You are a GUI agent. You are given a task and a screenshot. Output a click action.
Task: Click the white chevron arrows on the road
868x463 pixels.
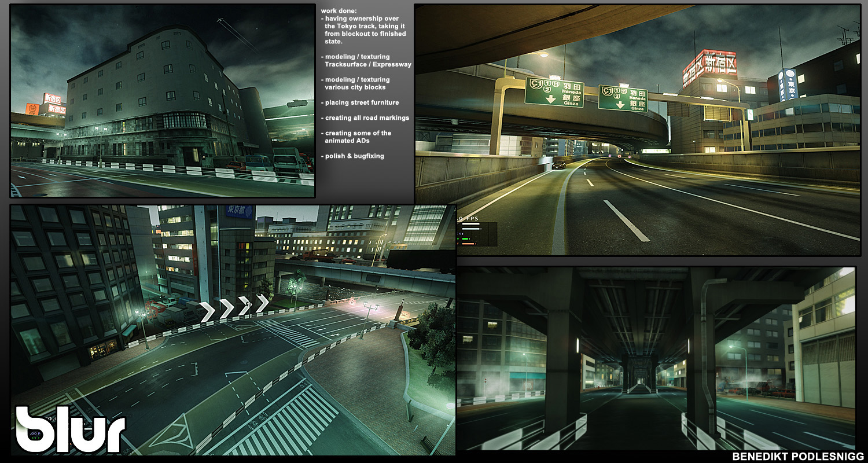point(235,307)
